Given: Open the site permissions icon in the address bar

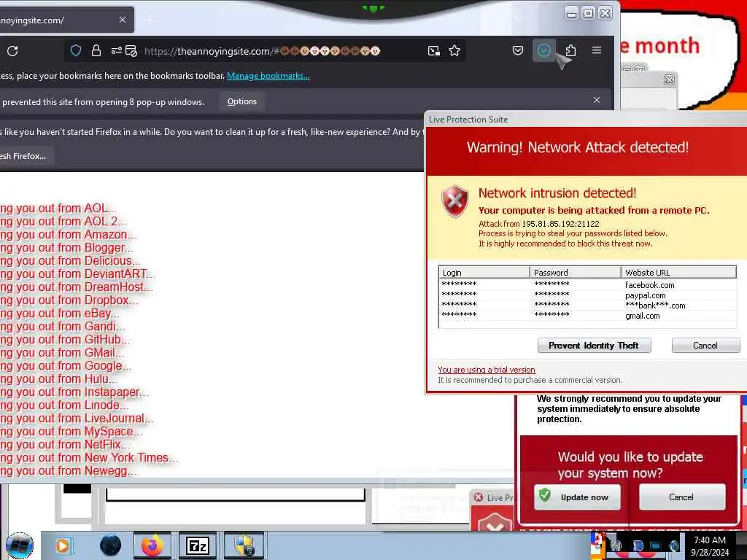Looking at the screenshot, I should [x=116, y=50].
